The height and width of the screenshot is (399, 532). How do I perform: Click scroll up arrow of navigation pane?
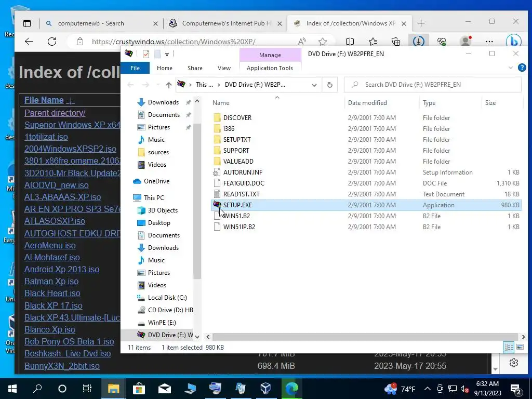pos(197,101)
